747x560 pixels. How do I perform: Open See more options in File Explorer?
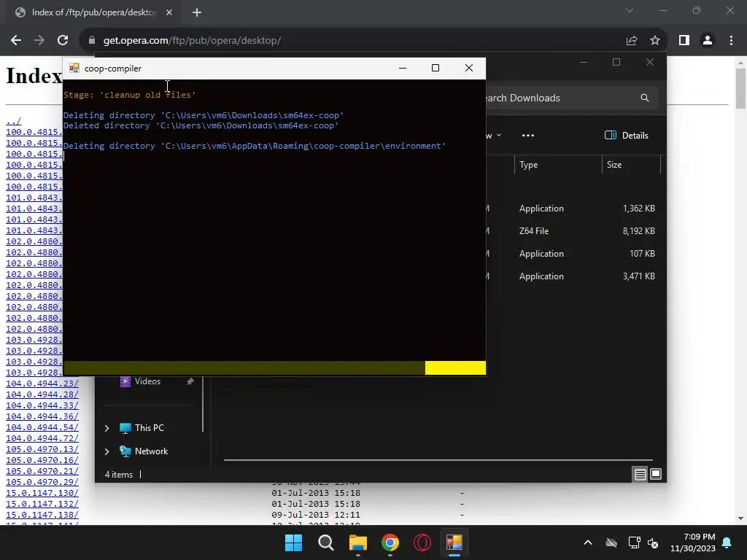tap(528, 135)
